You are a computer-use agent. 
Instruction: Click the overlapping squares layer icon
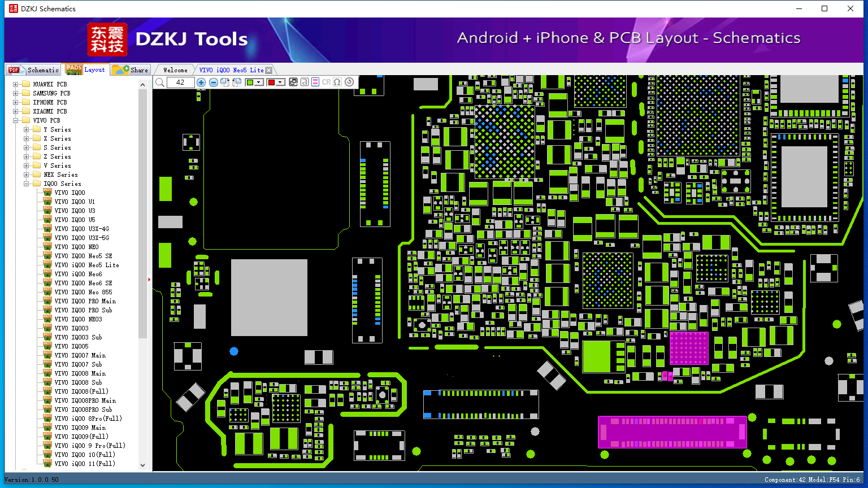[x=293, y=82]
